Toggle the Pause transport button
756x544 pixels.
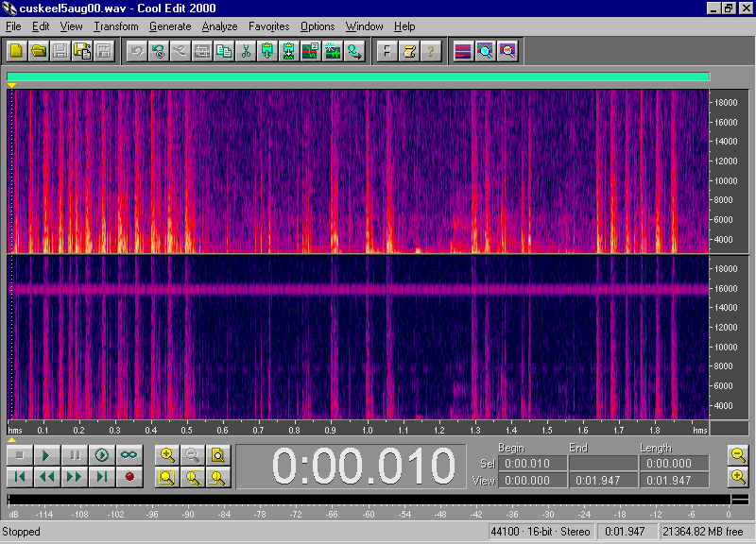74,455
